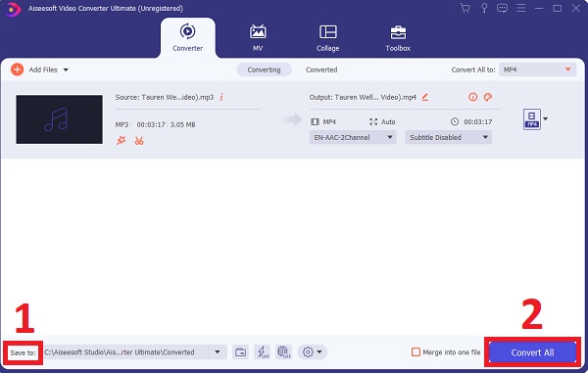Click the orange plus Add Files icon

pos(17,70)
